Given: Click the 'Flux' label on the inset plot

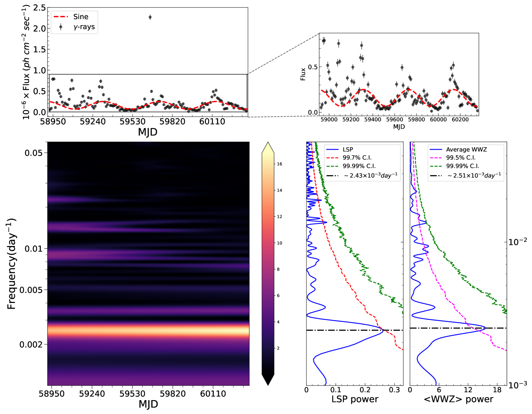Looking at the screenshot, I should coord(303,74).
